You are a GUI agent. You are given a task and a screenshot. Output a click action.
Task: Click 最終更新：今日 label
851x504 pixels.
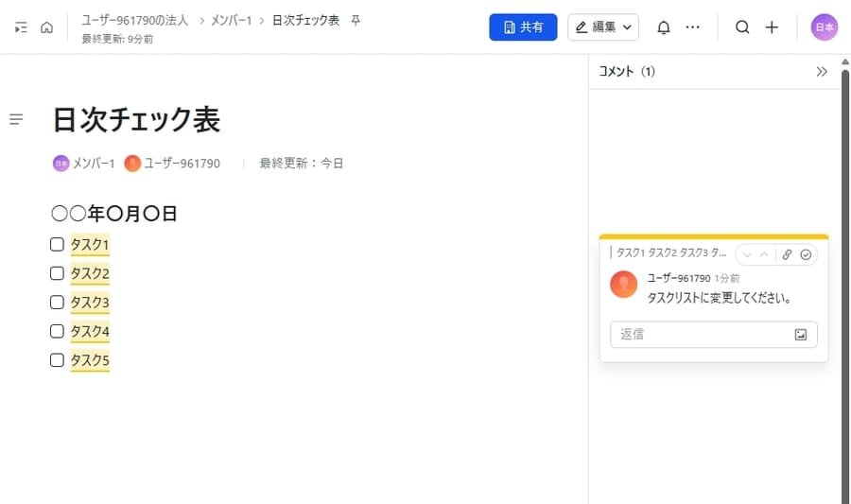point(302,164)
